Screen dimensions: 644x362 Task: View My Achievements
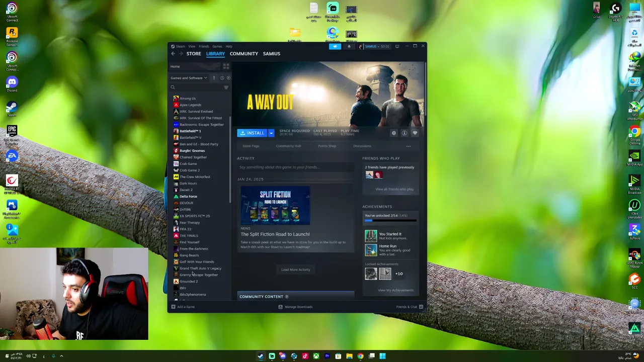(395, 291)
